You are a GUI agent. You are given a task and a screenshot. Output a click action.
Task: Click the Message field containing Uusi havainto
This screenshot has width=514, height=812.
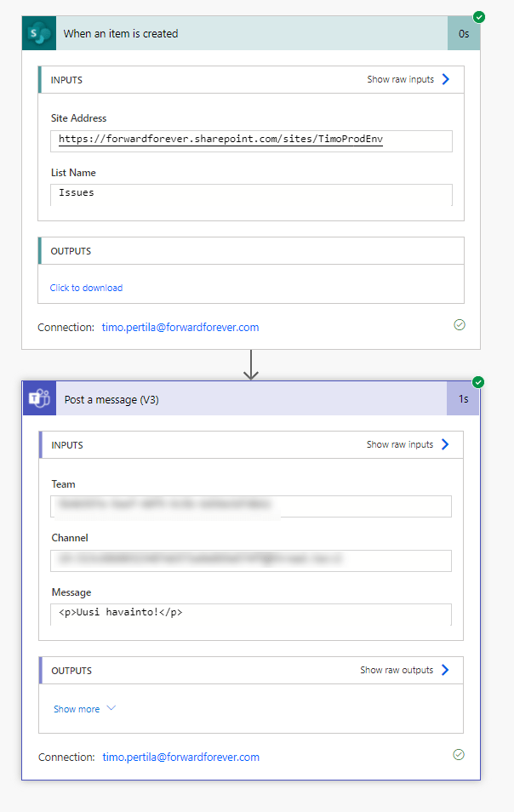251,614
